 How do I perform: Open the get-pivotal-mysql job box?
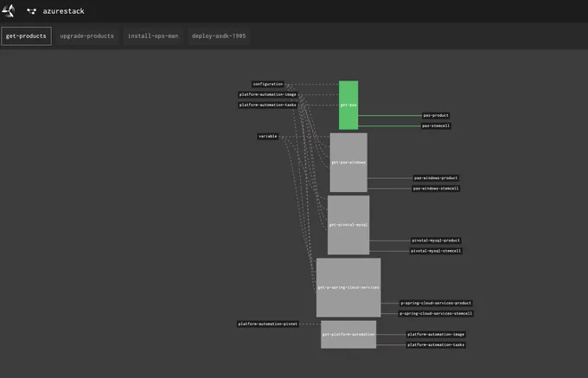348,225
